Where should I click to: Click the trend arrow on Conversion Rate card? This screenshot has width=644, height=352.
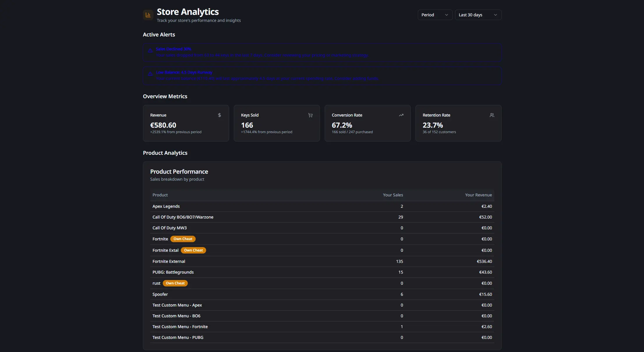pos(401,115)
